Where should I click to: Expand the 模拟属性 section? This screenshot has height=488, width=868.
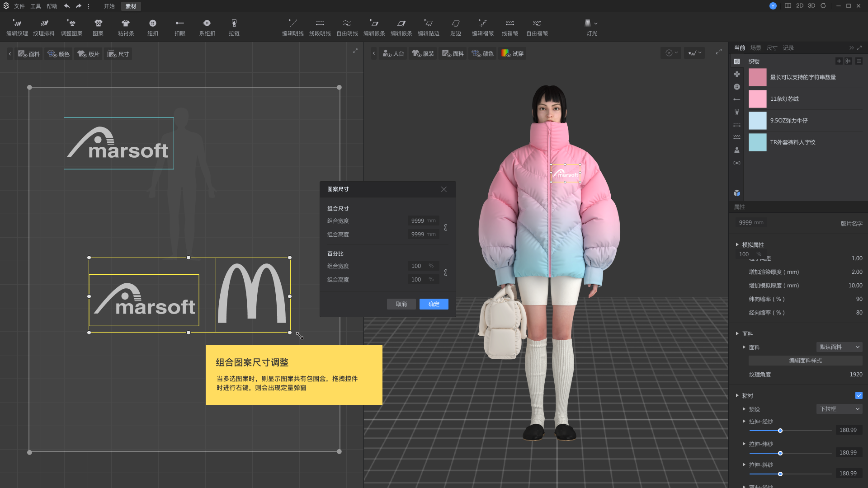[737, 245]
